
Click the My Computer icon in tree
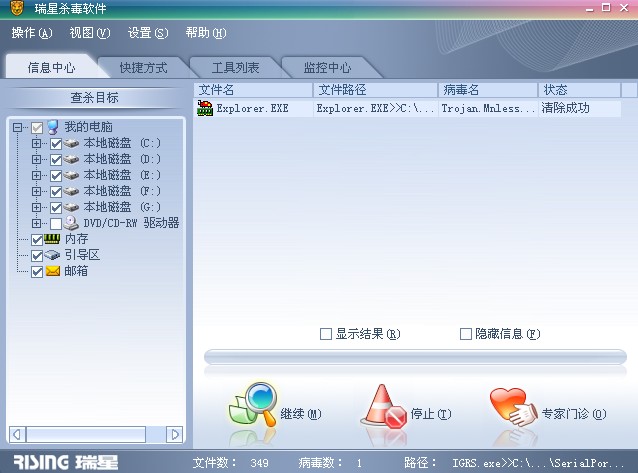(x=53, y=127)
